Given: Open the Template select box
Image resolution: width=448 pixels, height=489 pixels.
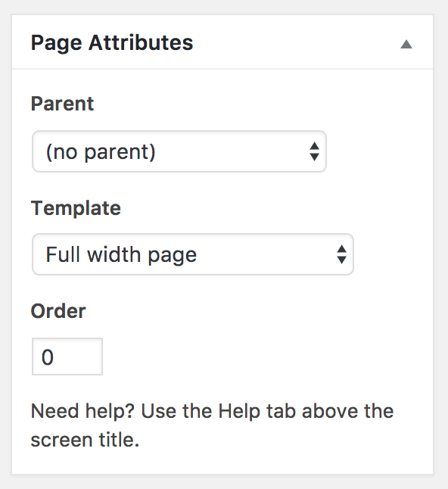Looking at the screenshot, I should [193, 254].
